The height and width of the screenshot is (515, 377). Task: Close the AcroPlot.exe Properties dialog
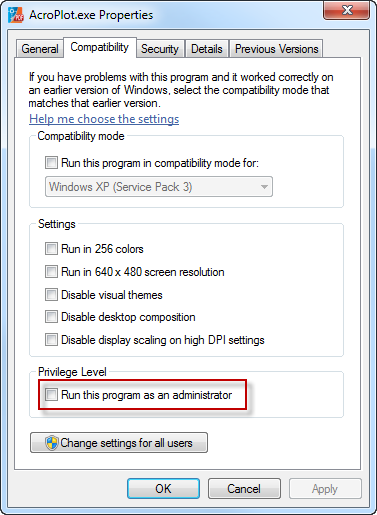tap(347, 10)
